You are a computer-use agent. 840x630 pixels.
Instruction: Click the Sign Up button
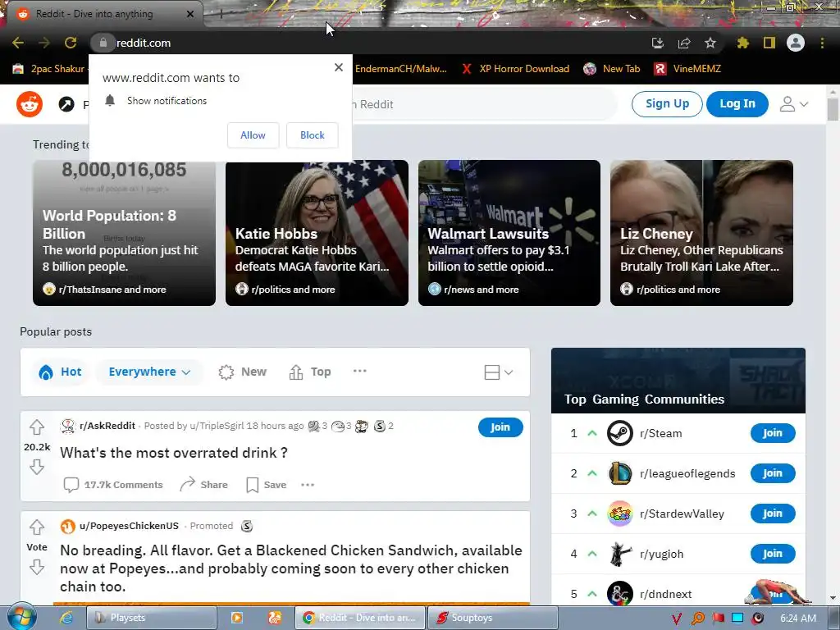click(667, 104)
